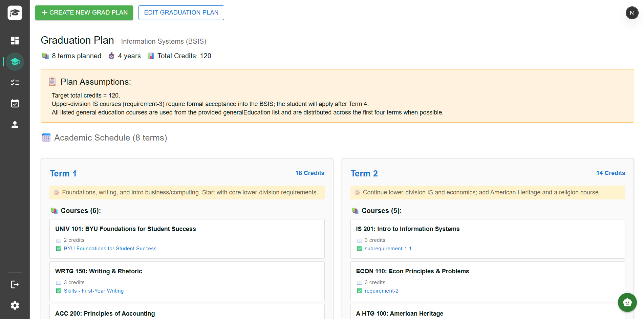Viewport: 644px width, 319px height.
Task: Click the Create New Grad Plan button
Action: coord(84,13)
